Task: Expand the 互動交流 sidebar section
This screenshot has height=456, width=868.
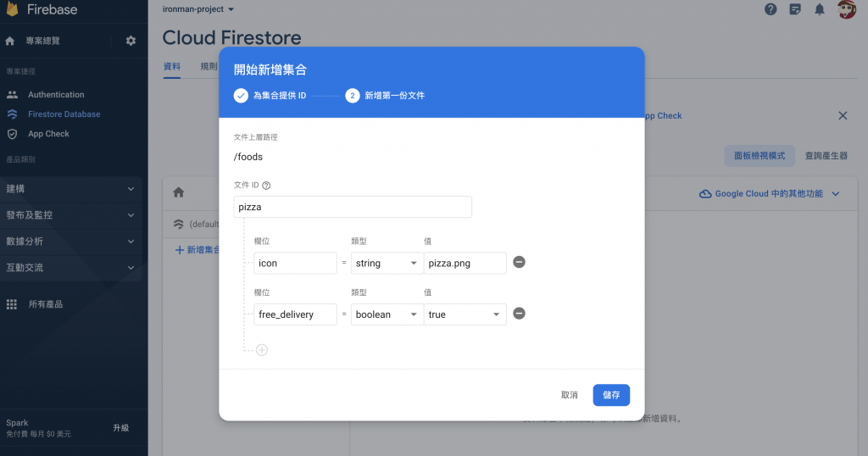Action: pyautogui.click(x=71, y=268)
